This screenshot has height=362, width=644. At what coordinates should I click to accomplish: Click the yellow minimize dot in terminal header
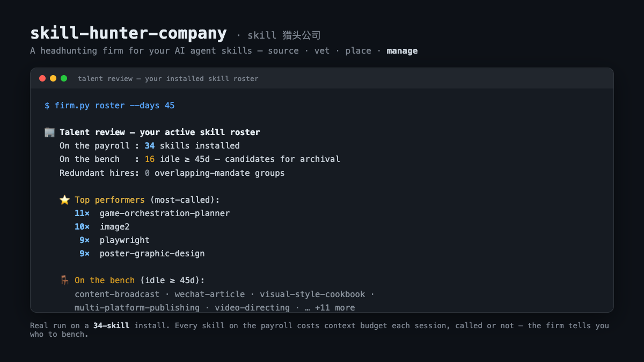coord(53,78)
